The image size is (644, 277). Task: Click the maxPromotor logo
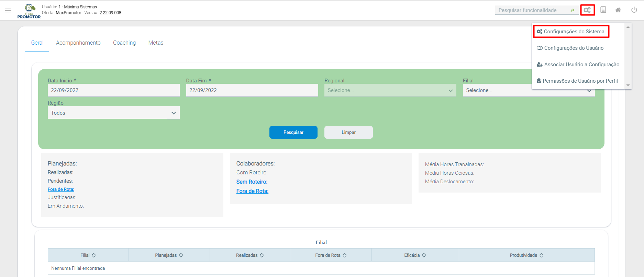pyautogui.click(x=29, y=11)
